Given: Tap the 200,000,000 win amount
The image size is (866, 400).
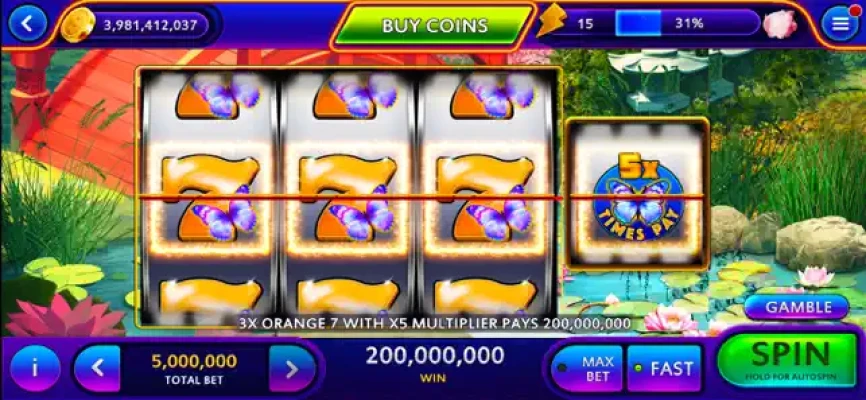Looking at the screenshot, I should coord(434,356).
